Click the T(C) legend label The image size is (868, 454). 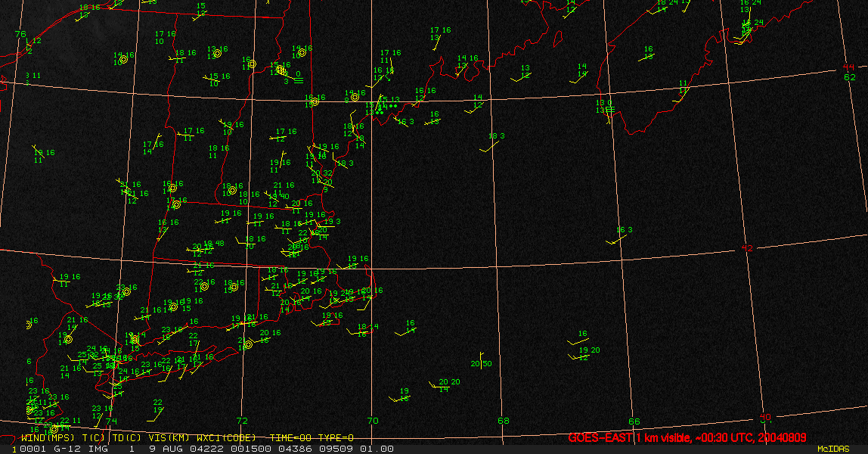point(94,438)
